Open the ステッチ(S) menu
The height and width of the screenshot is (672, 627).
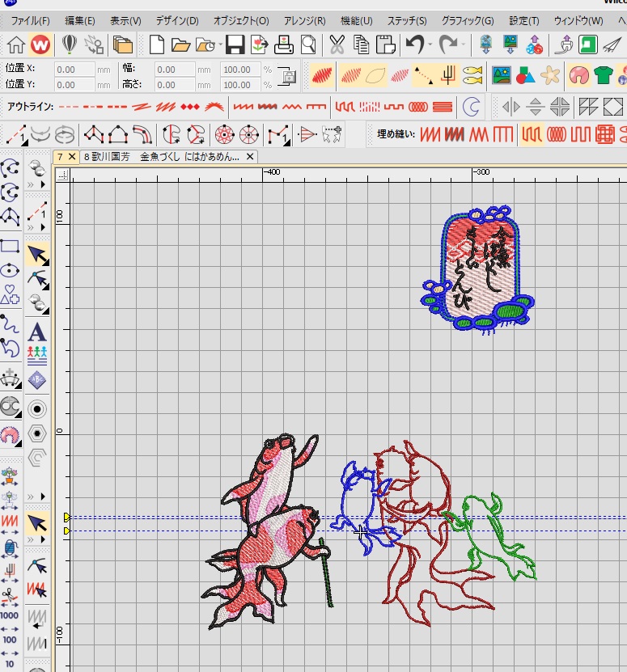click(x=407, y=20)
